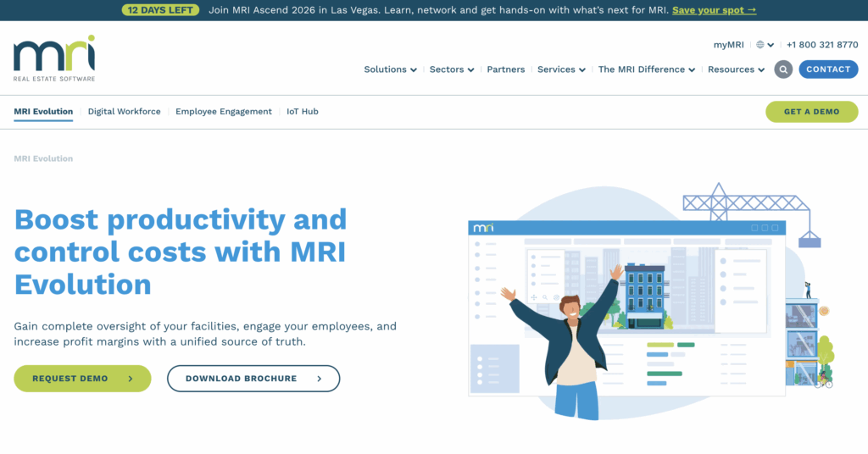
Task: Switch to the Employee Engagement tab
Action: [224, 112]
